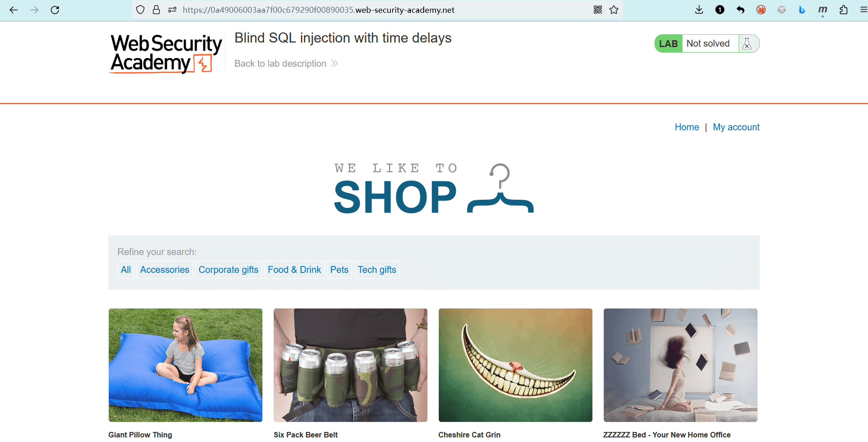This screenshot has width=868, height=442.
Task: Open the Home navigation link
Action: point(687,127)
